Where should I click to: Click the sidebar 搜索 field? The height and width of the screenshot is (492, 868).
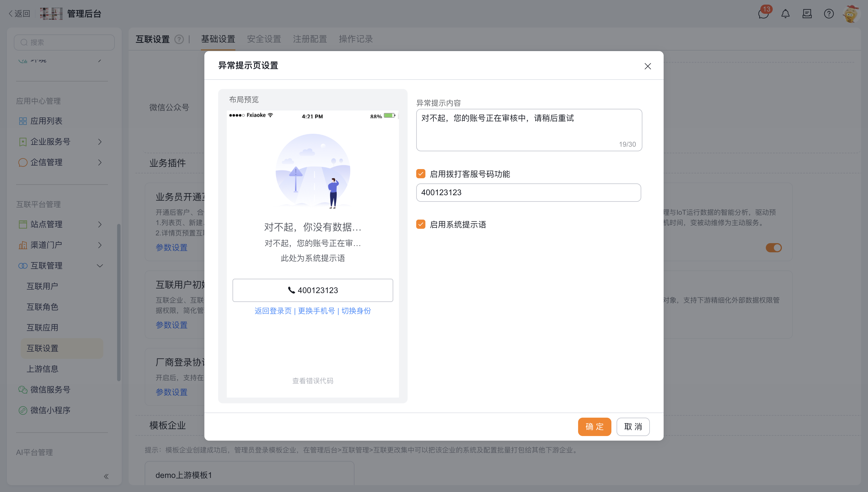(64, 42)
